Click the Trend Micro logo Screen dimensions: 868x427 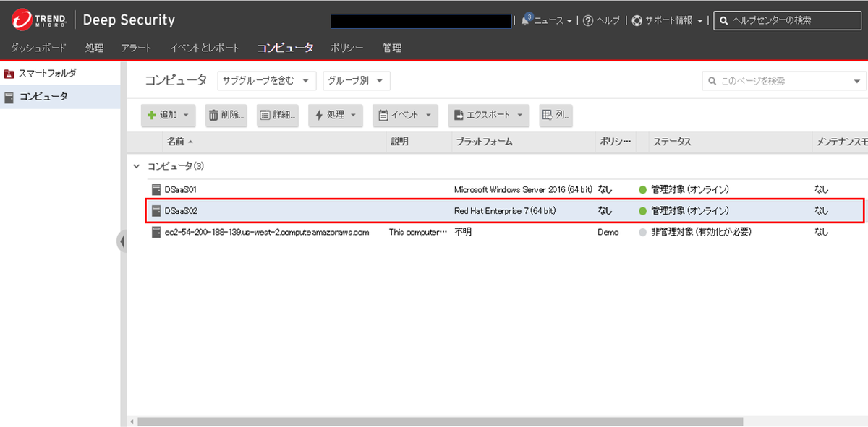click(39, 20)
